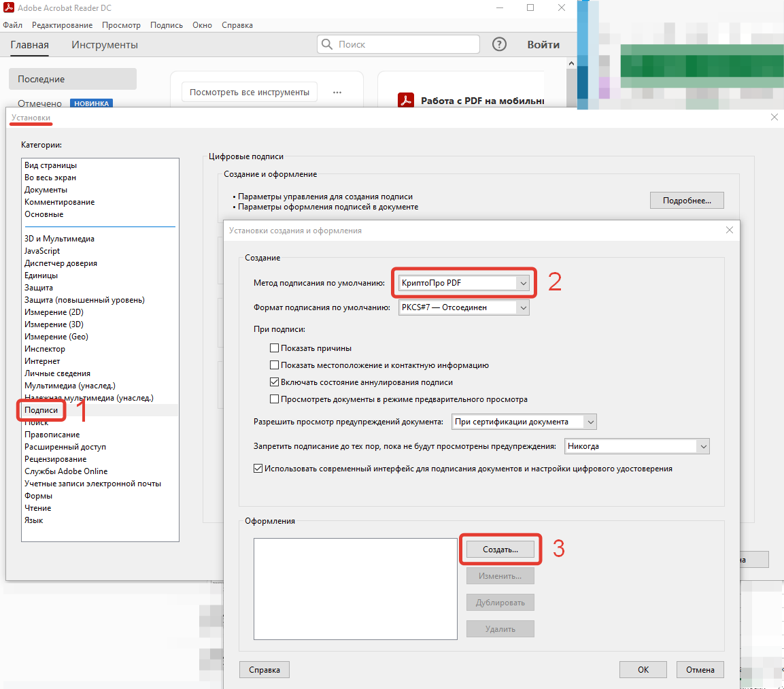The height and width of the screenshot is (689, 784).
Task: Select category Диспетчер доверия
Action: pyautogui.click(x=61, y=263)
